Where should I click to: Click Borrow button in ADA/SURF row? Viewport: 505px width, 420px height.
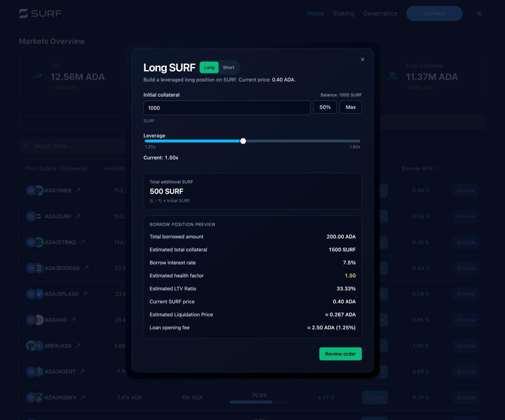[x=466, y=216]
